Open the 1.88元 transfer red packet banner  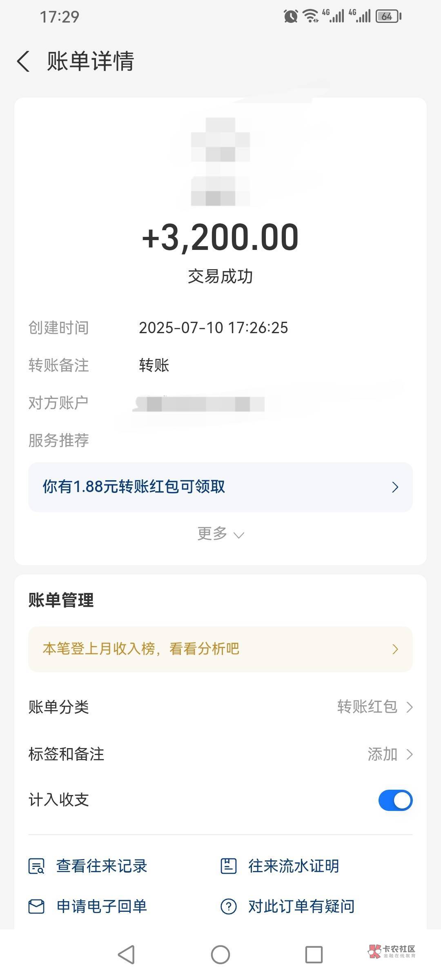click(x=220, y=487)
